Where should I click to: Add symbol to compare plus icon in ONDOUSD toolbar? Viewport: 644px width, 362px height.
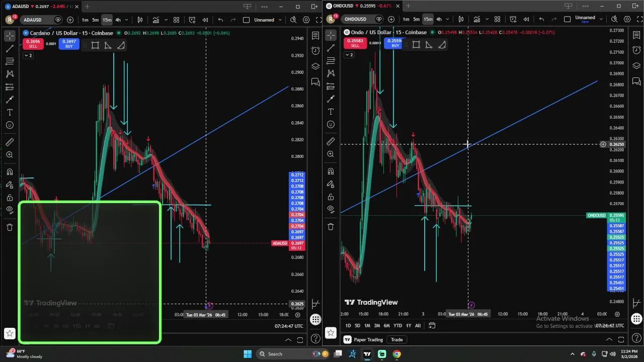(391, 19)
